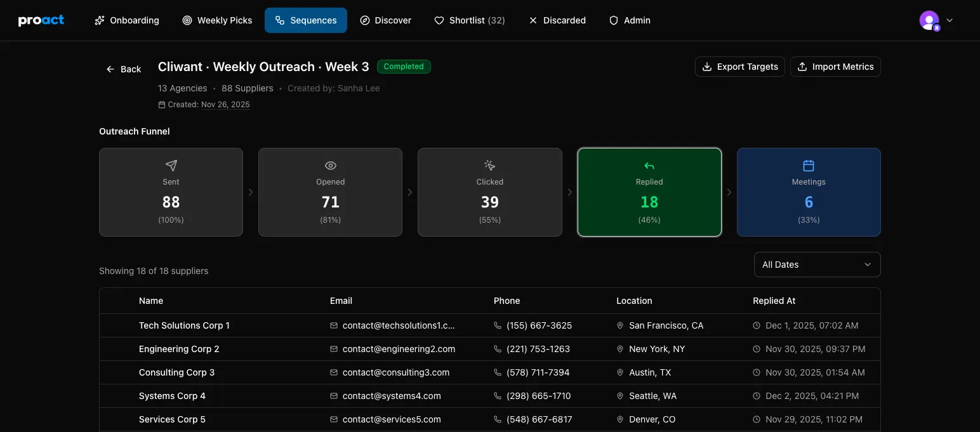Click the download icon on Export Targets
The image size is (980, 432).
(x=706, y=66)
